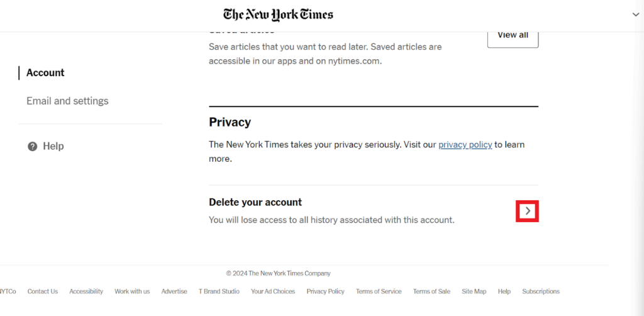Click the Advertise footer link
Screen dimensions: 644x316
tap(174, 291)
